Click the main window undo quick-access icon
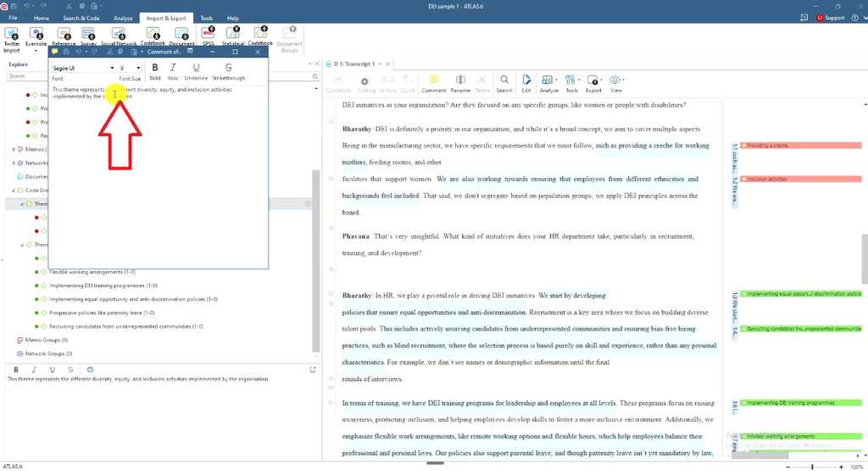This screenshot has height=471, width=868. point(26,6)
